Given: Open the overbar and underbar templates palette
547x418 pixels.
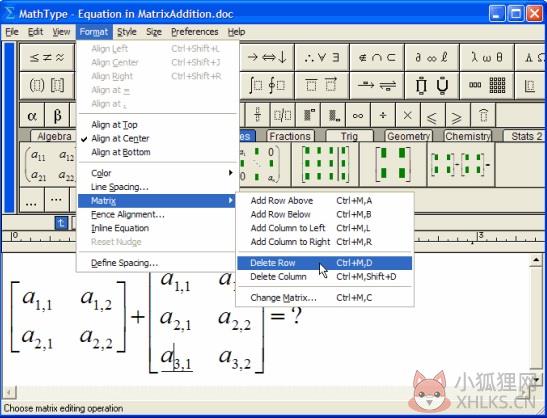Looking at the screenshot, I should click(322, 85).
